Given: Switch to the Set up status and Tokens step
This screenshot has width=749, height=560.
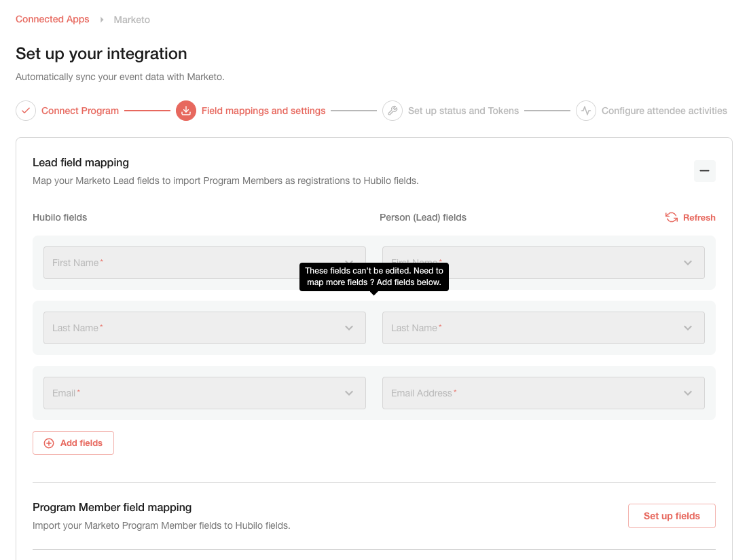Looking at the screenshot, I should tap(463, 110).
